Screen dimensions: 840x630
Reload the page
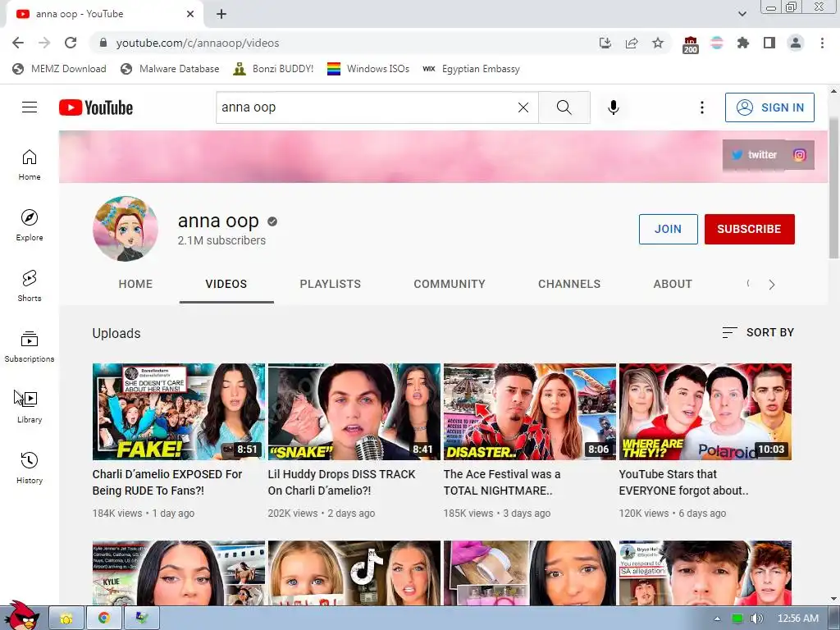click(x=71, y=43)
